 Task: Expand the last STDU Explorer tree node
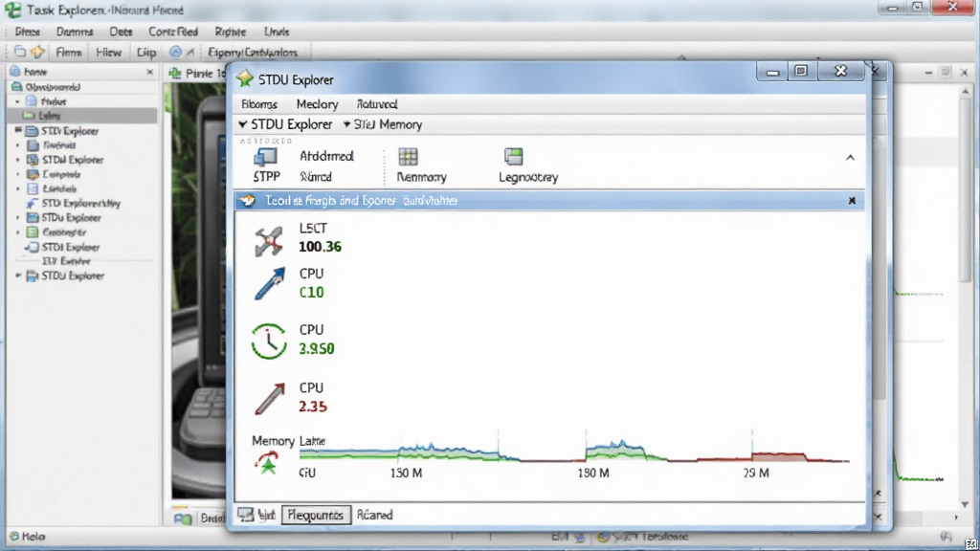18,275
